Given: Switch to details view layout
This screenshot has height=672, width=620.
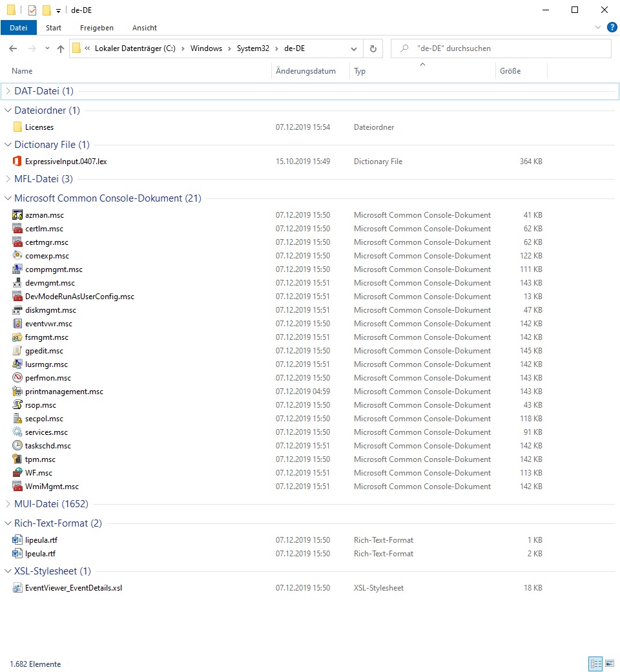Looking at the screenshot, I should [x=595, y=664].
